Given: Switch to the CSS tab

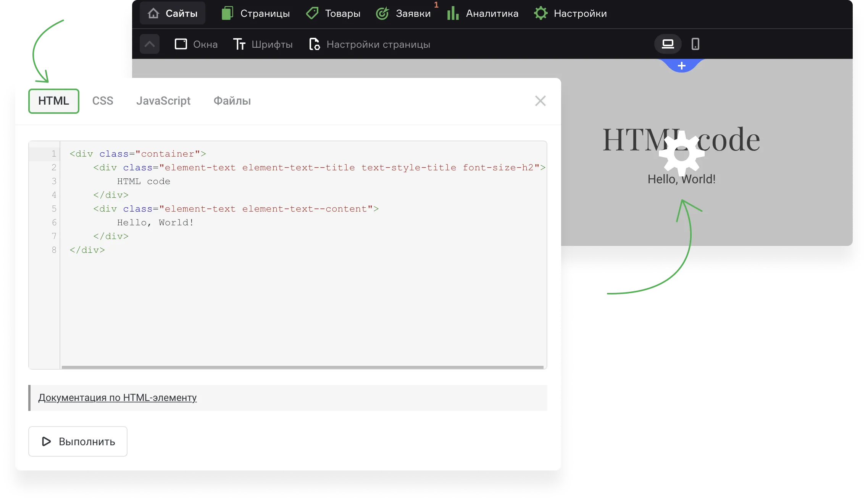Looking at the screenshot, I should [103, 101].
